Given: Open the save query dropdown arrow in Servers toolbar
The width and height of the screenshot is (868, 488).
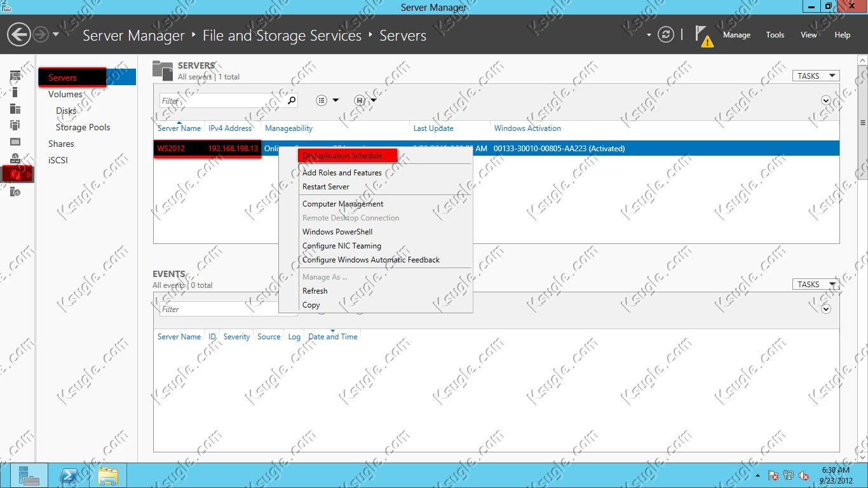Looking at the screenshot, I should 374,100.
